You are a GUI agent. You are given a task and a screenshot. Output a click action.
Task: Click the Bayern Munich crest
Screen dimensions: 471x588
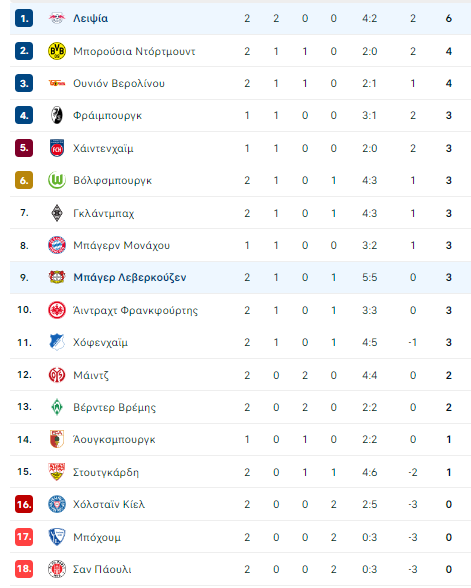(57, 245)
